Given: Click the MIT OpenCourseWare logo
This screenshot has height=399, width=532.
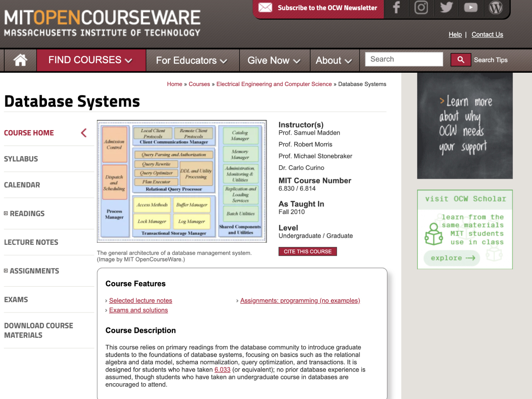Looking at the screenshot, I should [x=102, y=23].
